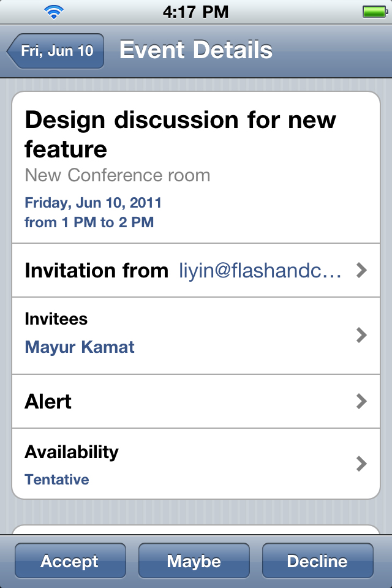392x588 pixels.
Task: Expand the Invitees list chevron
Action: point(361,335)
